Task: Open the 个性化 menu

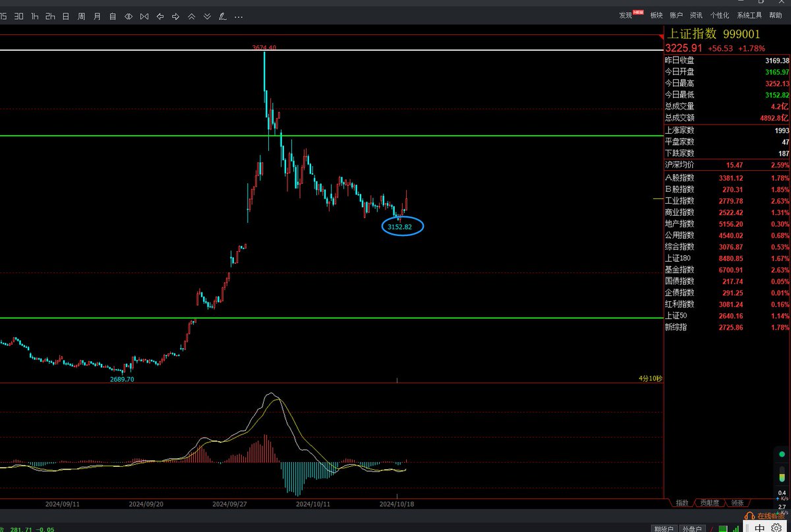Action: [720, 15]
